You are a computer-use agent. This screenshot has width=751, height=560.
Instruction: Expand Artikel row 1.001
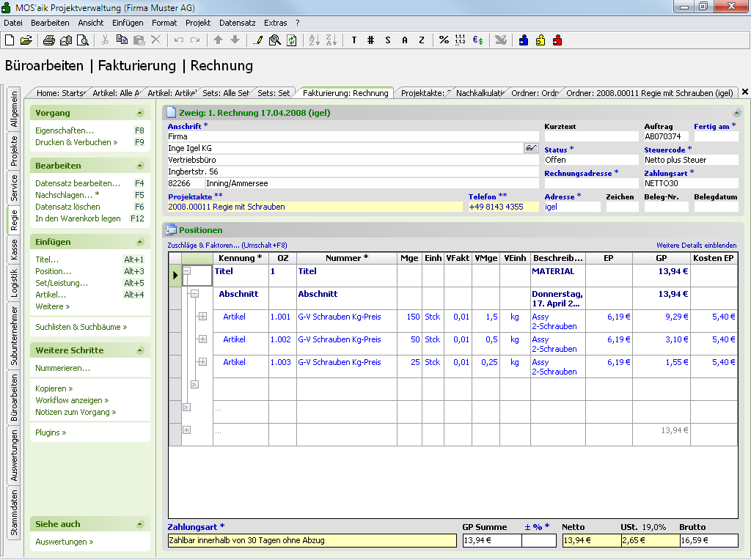coord(202,317)
